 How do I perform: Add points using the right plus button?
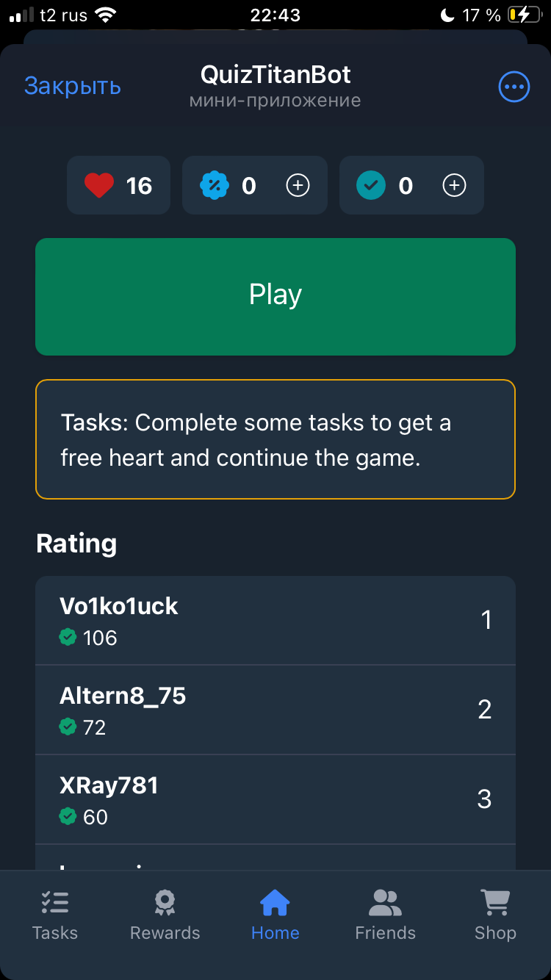454,185
